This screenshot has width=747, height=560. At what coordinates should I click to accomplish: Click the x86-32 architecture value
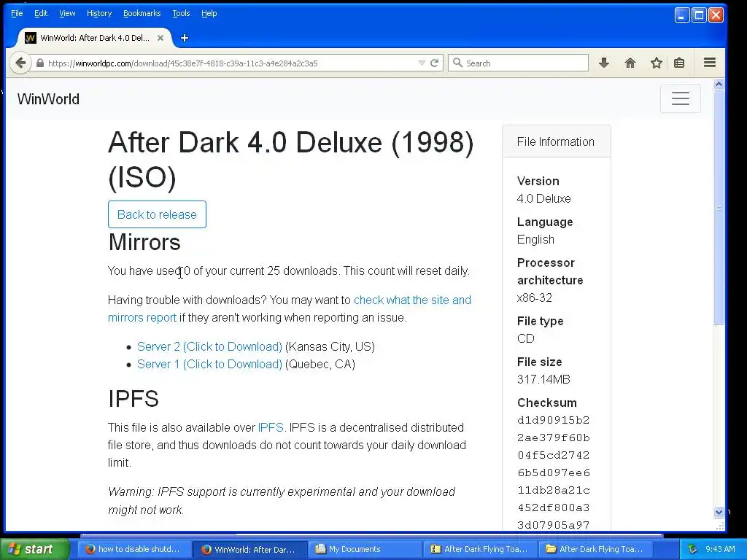(x=535, y=297)
